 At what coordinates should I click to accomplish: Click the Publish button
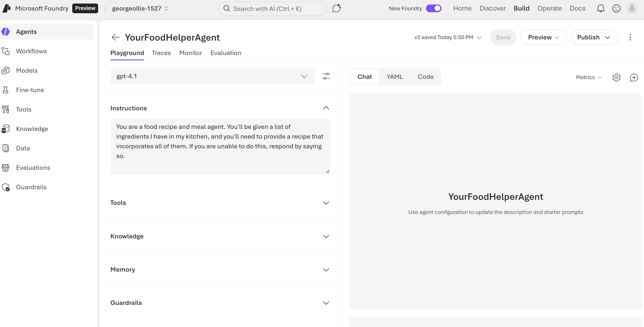pos(594,37)
